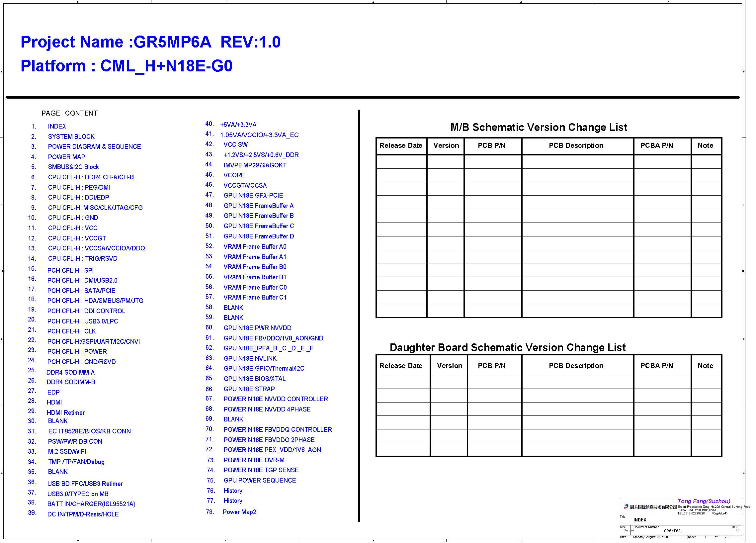Select the PCH CFL-H : SPI entry

(71, 271)
